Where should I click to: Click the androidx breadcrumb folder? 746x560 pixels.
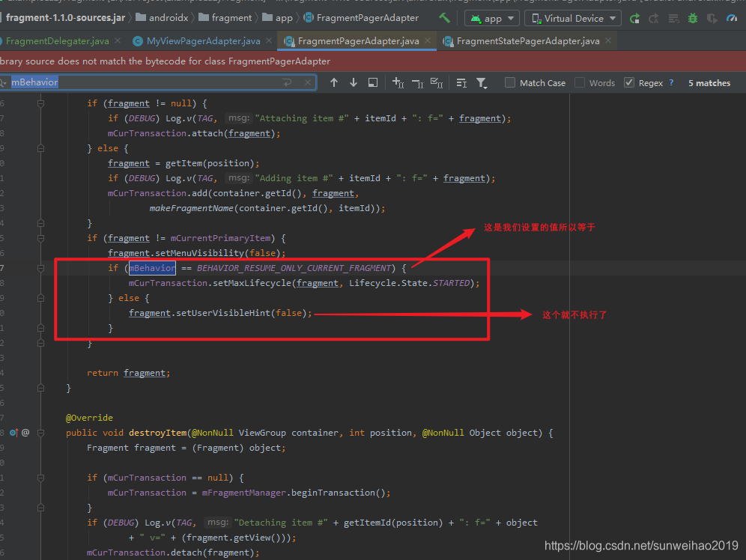pyautogui.click(x=163, y=18)
